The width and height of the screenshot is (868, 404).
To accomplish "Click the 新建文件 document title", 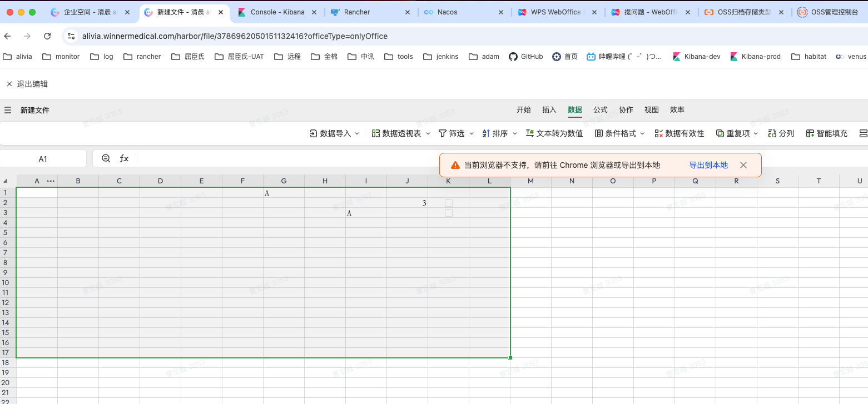I will [35, 110].
